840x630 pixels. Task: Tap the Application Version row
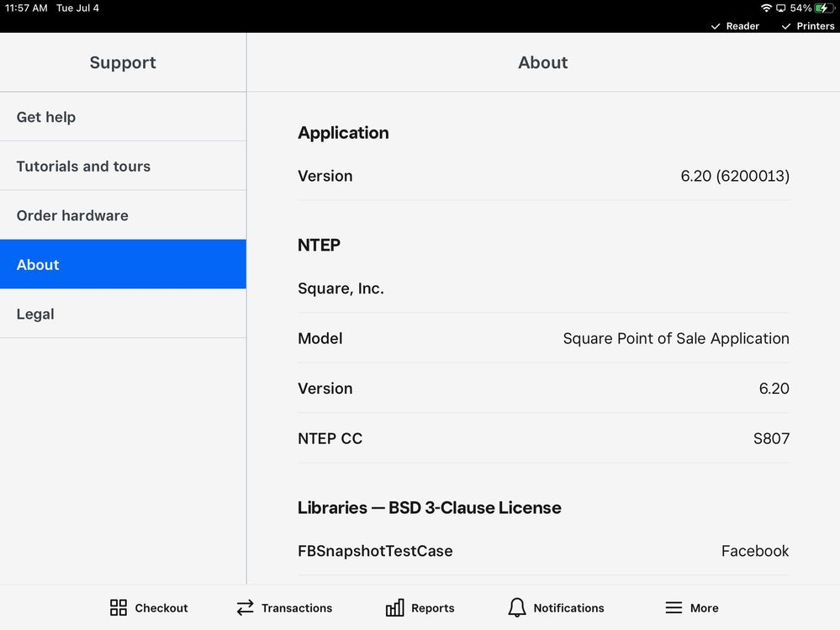543,176
